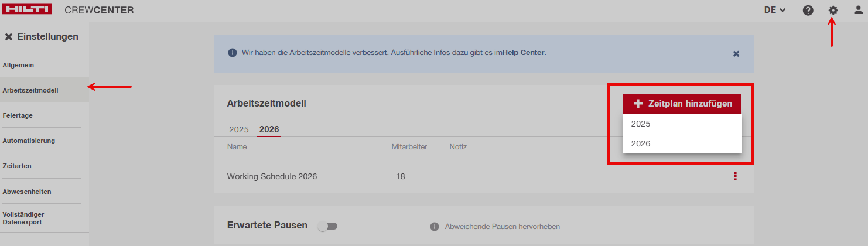The height and width of the screenshot is (246, 868).
Task: Switch to the 2025 tab
Action: (238, 129)
